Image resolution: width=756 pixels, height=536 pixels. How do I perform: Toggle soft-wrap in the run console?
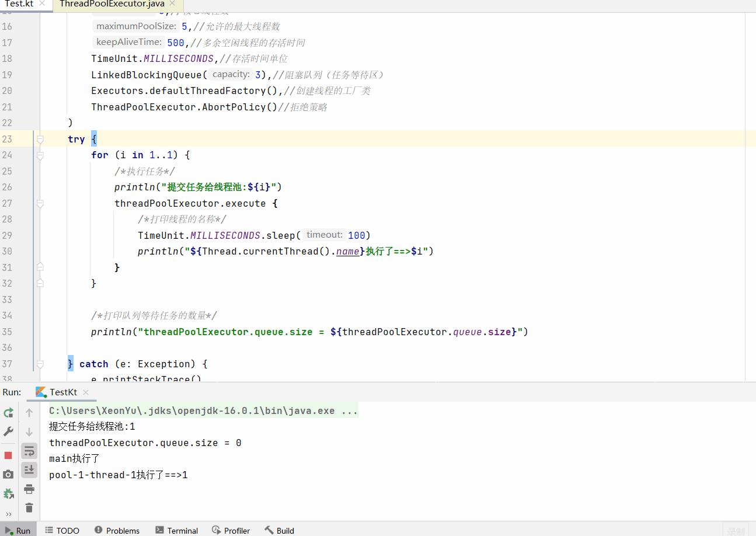point(29,451)
